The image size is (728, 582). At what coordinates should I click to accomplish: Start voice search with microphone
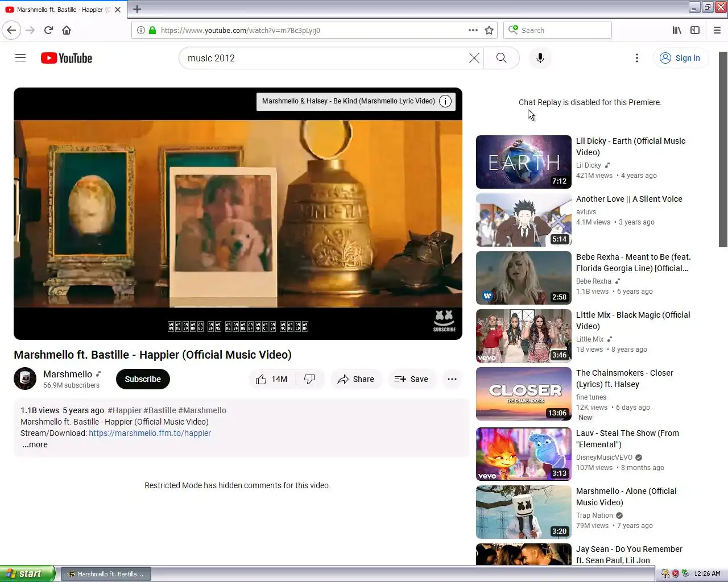tap(540, 58)
